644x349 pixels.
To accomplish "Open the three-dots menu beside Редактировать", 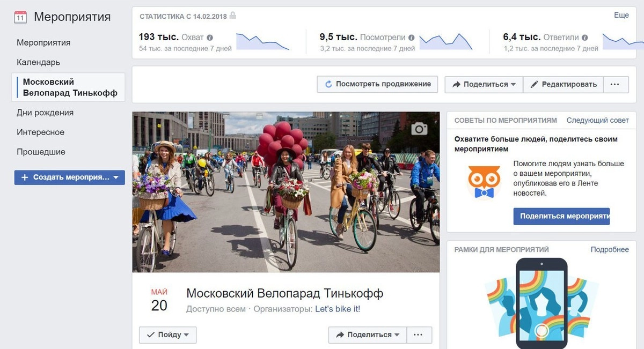I will point(616,84).
